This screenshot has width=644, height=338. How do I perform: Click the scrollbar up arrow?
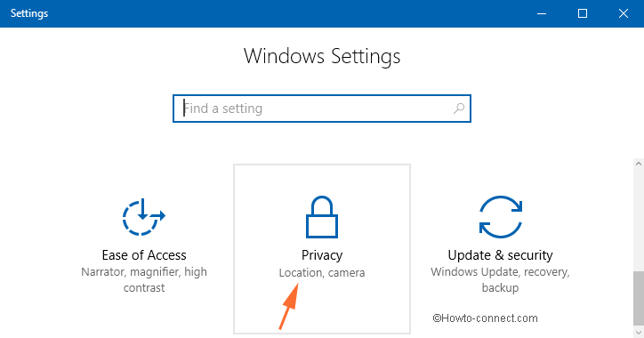pyautogui.click(x=639, y=164)
